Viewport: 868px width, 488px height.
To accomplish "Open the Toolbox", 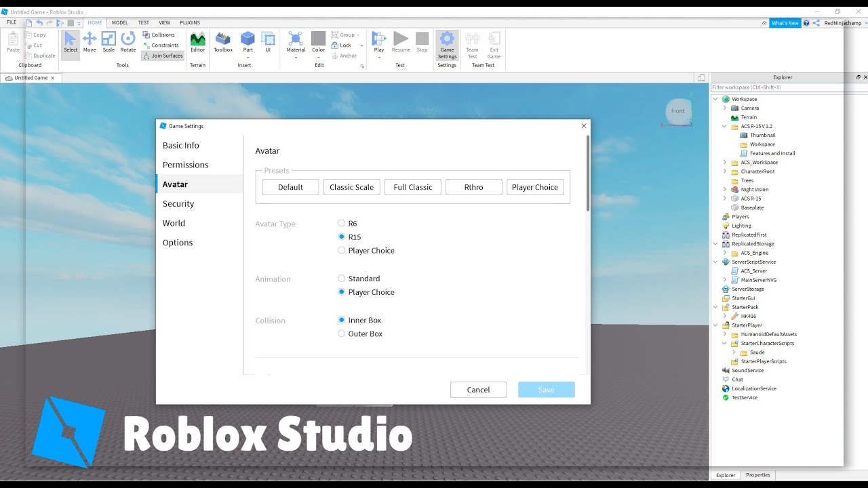I will (223, 42).
